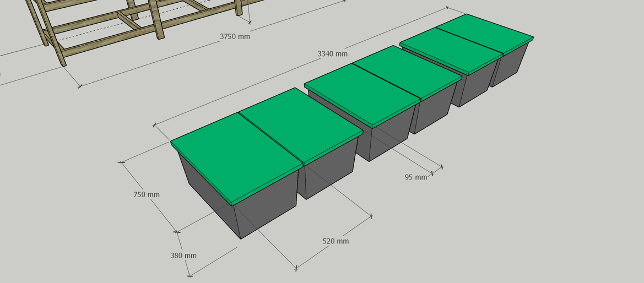Viewport: 644px width, 283px height.
Task: Select gray box under the farthest lid
Action: click(510, 67)
